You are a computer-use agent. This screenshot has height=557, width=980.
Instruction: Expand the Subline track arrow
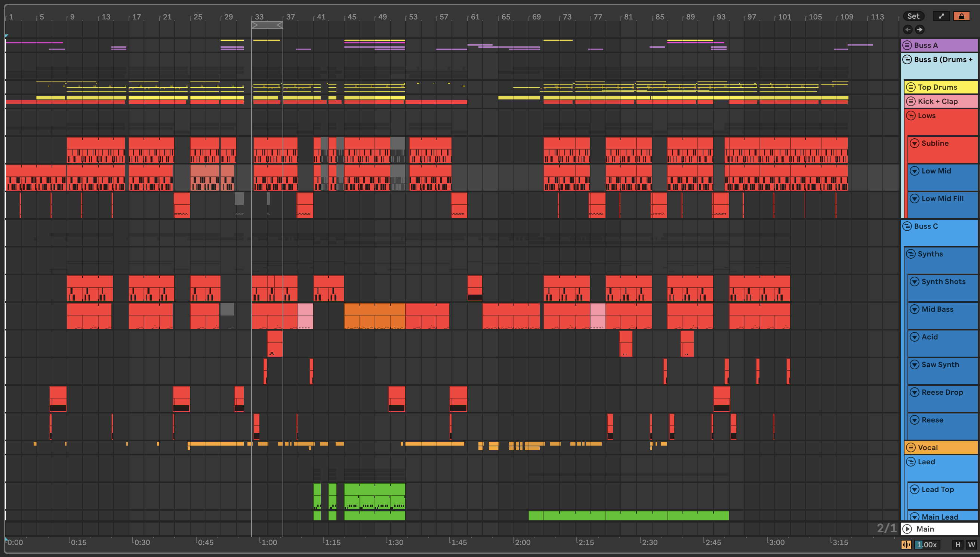click(914, 143)
